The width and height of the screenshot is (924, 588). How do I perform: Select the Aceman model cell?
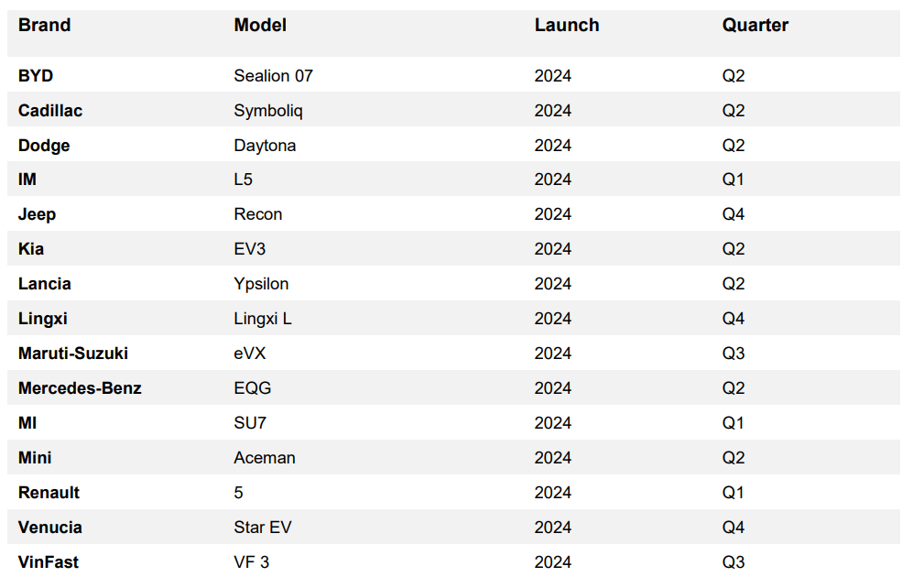(x=265, y=458)
